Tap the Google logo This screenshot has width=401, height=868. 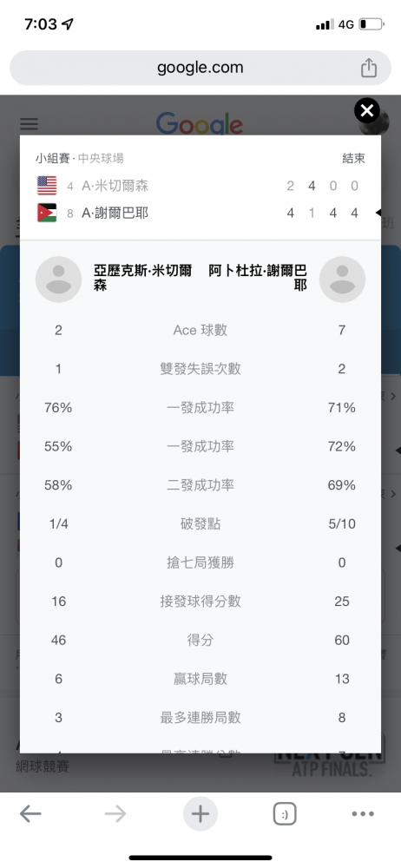coord(200,123)
